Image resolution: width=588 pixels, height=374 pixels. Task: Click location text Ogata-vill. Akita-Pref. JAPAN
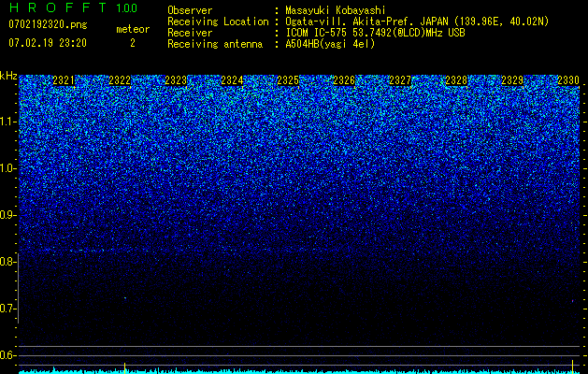pyautogui.click(x=367, y=22)
